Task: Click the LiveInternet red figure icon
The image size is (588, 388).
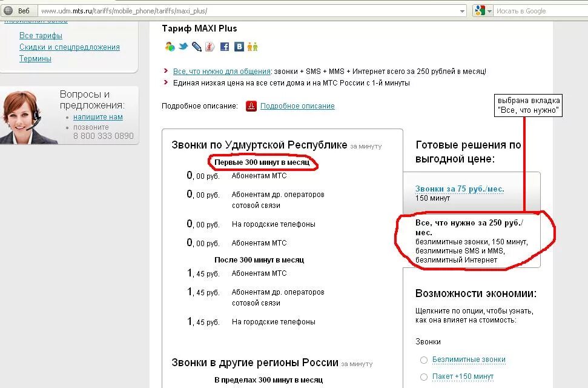Action: click(210, 45)
